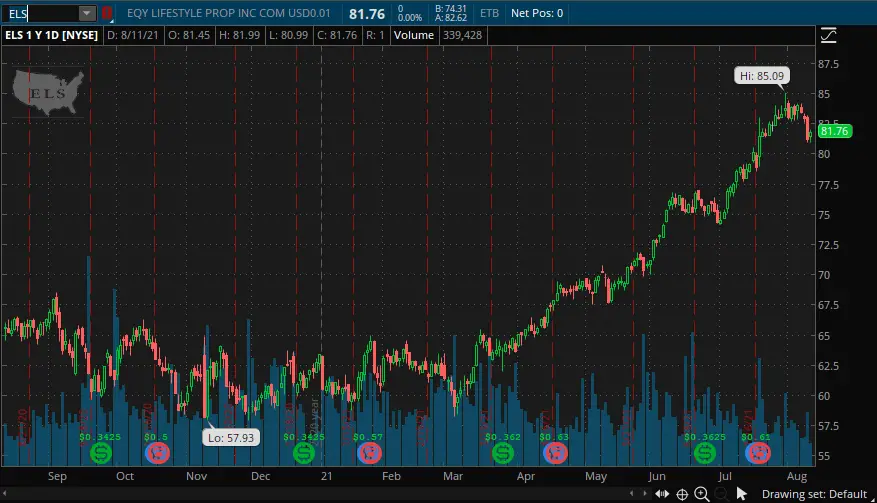This screenshot has width=877, height=503.
Task: Click the crosshair pan icon
Action: pos(682,494)
